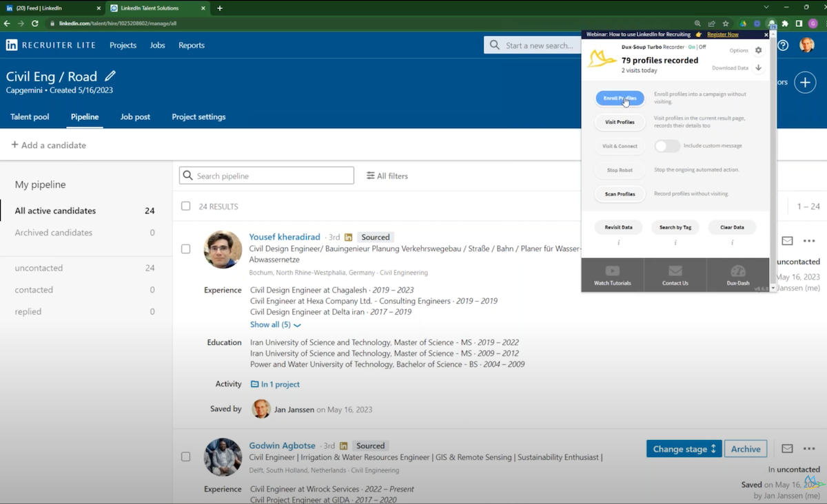This screenshot has width=827, height=504.
Task: Click Visit Profiles button
Action: coord(620,122)
